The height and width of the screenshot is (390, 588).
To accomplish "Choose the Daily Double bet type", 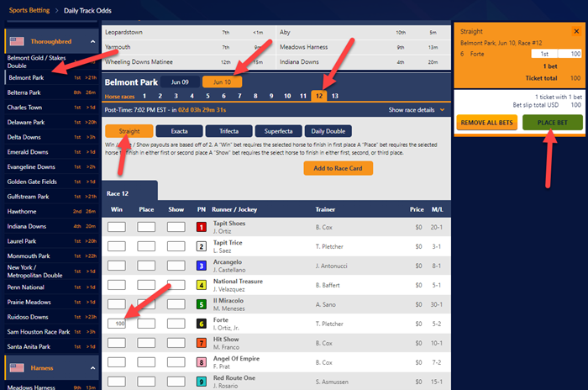I will [328, 131].
